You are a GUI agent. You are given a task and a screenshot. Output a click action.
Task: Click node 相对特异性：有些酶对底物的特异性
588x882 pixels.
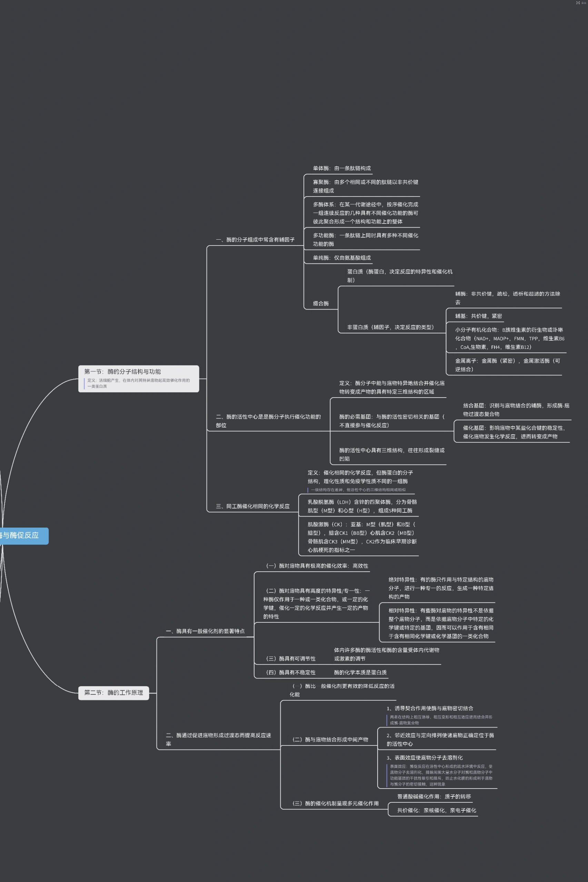(x=441, y=623)
